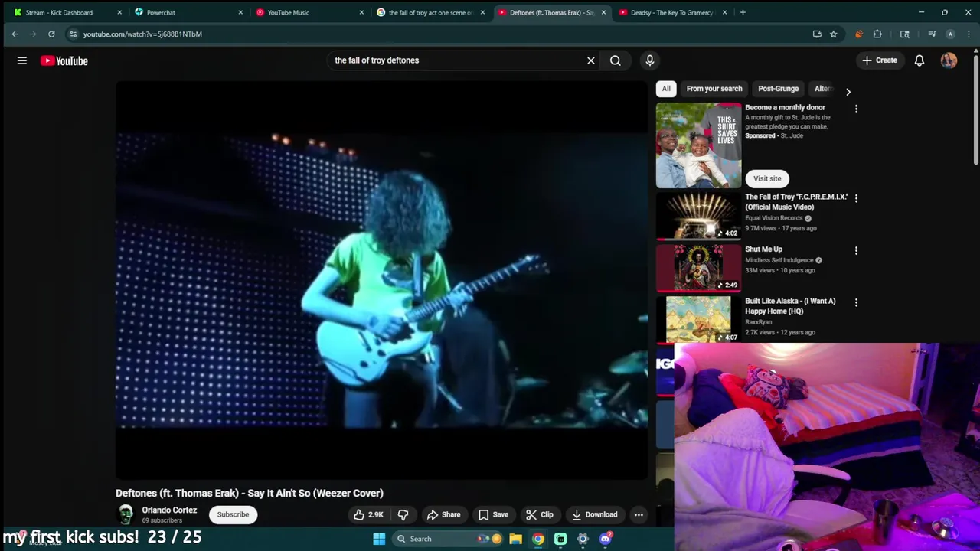Image resolution: width=980 pixels, height=551 pixels.
Task: Bookmark this page with the star
Action: coord(833,34)
